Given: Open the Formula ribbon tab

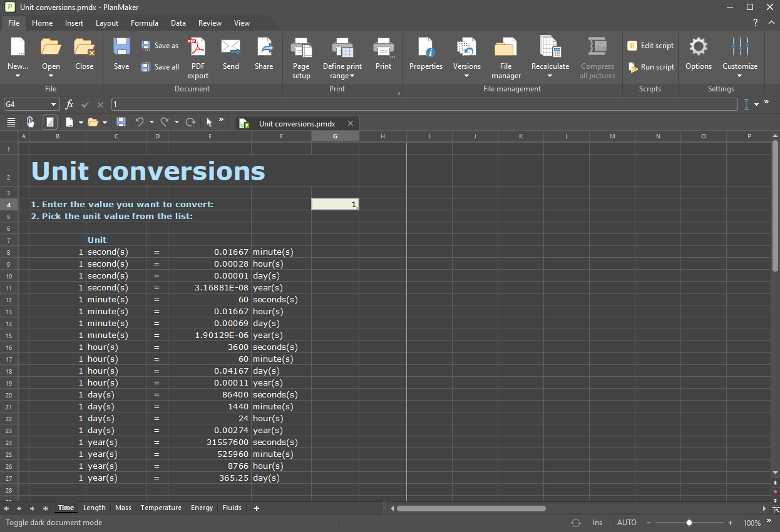Looking at the screenshot, I should pos(144,23).
